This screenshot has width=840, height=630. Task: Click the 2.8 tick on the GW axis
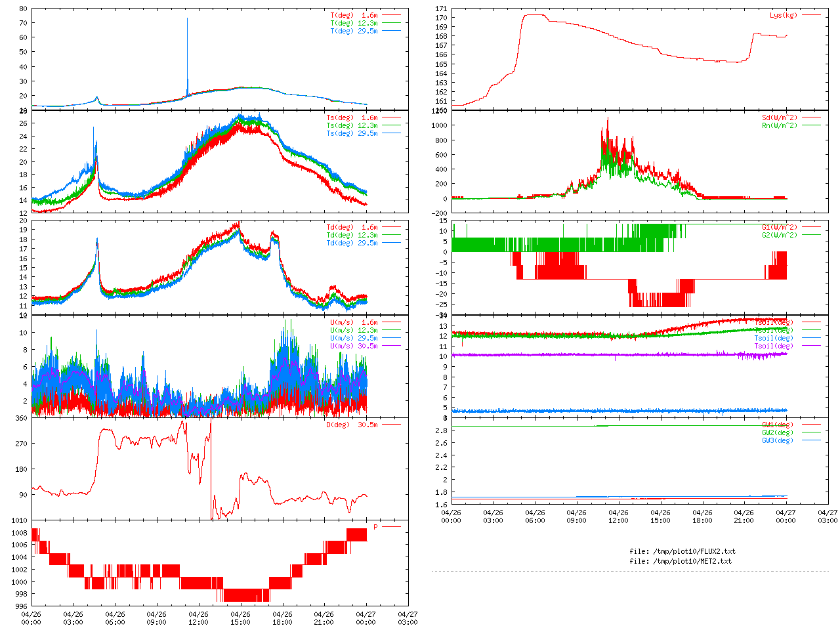point(441,430)
